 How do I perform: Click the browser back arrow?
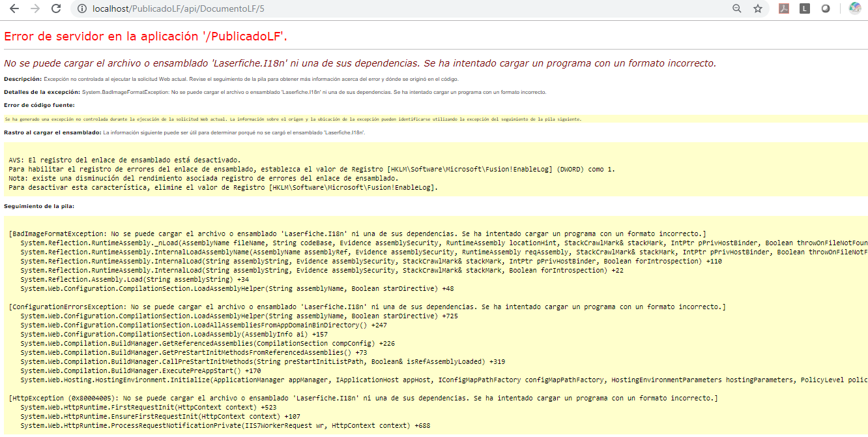coord(14,8)
